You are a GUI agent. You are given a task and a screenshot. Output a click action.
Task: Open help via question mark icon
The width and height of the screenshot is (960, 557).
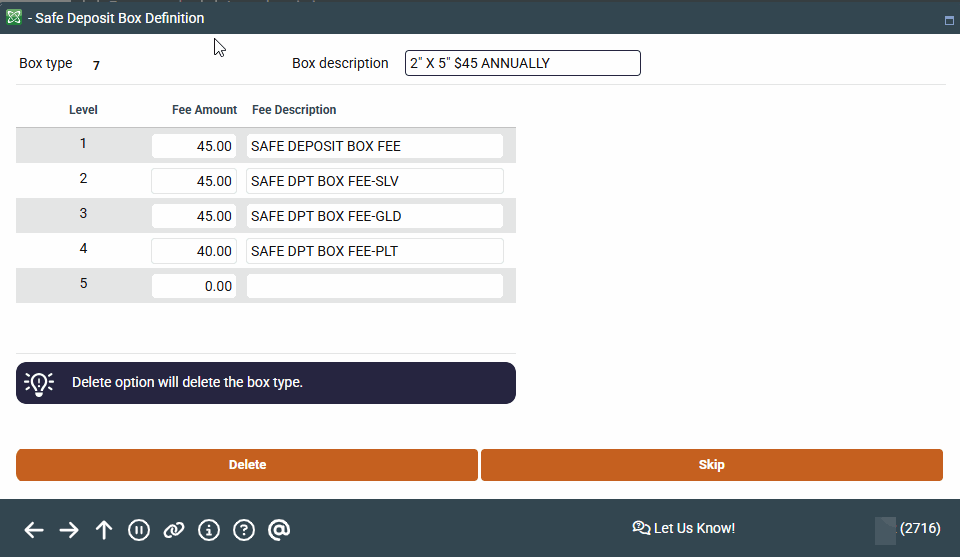[244, 530]
